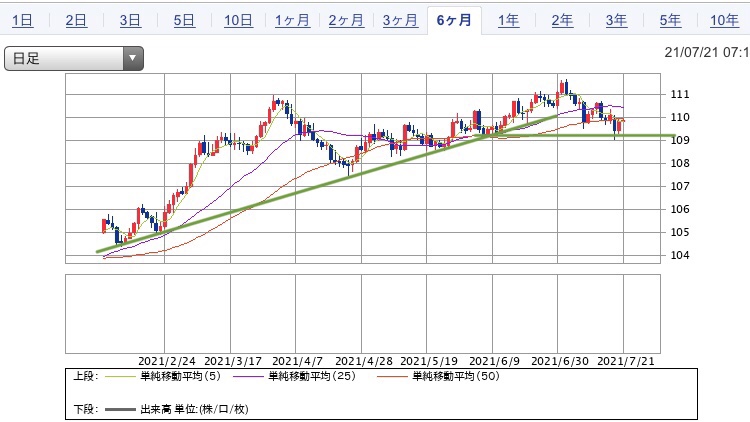Image resolution: width=750 pixels, height=422 pixels.
Task: Click the 単純移動平均(25) legend entry
Action: (312, 376)
